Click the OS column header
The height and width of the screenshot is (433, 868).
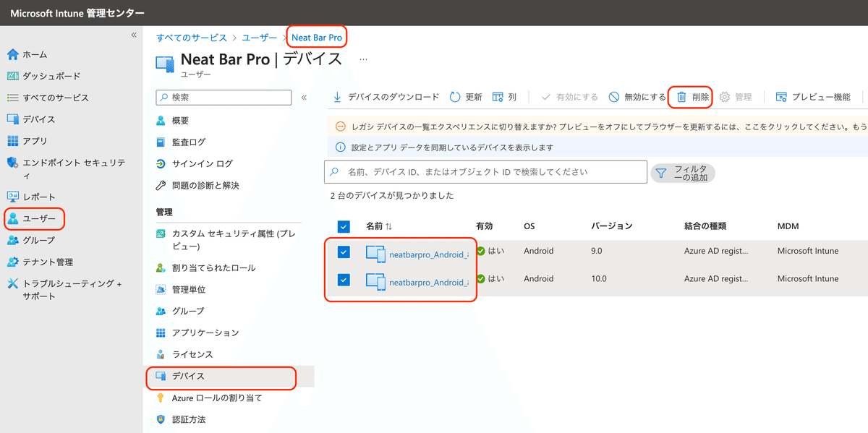[x=529, y=226]
